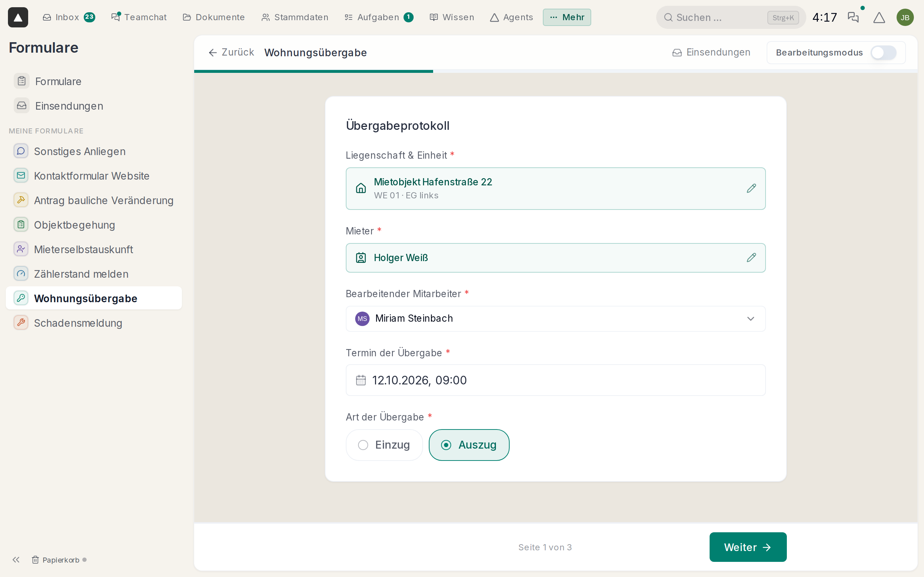This screenshot has width=924, height=577.
Task: Open the Mehr menu in the navigation
Action: point(567,17)
